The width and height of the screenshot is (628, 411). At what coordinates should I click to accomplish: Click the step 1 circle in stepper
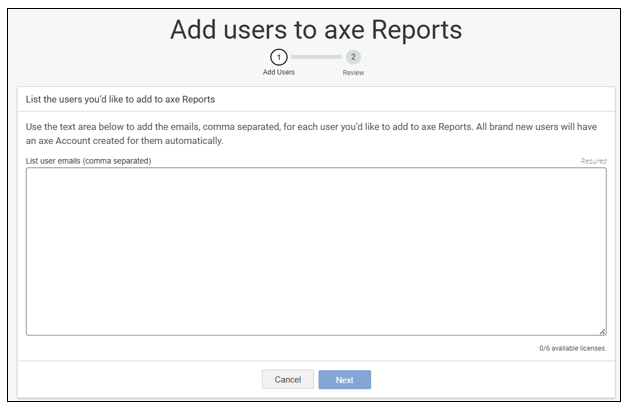(279, 57)
